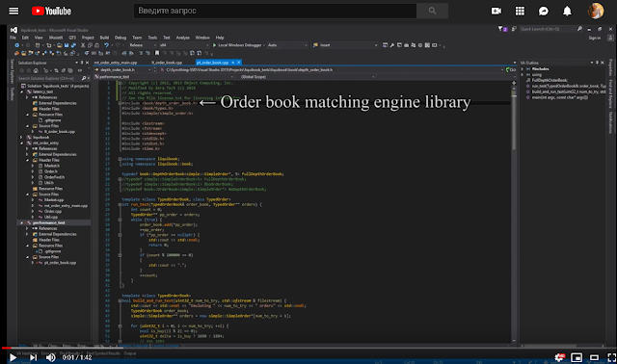Toggle the bookmark toolbar icon
This screenshot has height=364, width=617.
tap(157, 53)
